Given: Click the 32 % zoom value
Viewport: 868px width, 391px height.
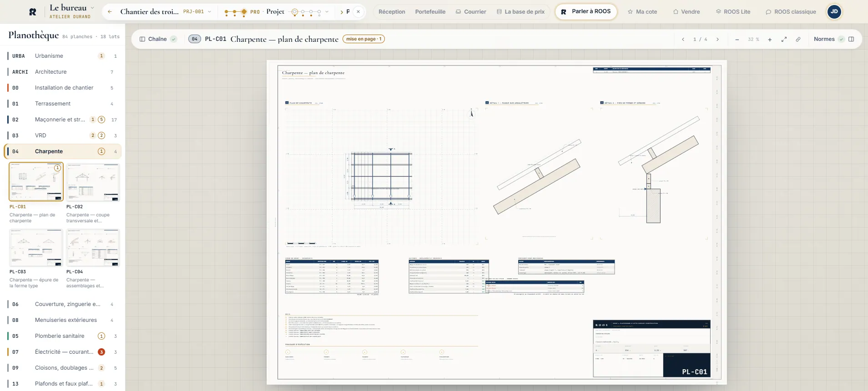Looking at the screenshot, I should click(753, 40).
